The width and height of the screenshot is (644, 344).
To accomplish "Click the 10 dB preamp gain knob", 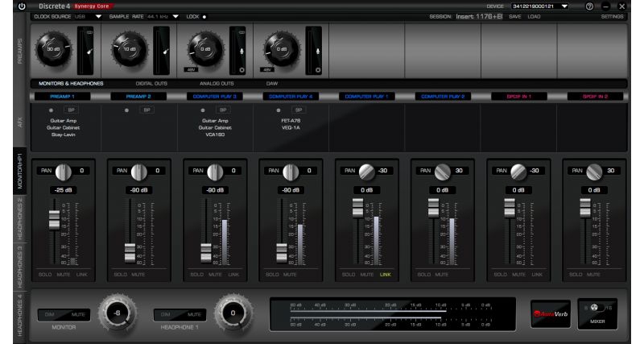I will (130, 49).
